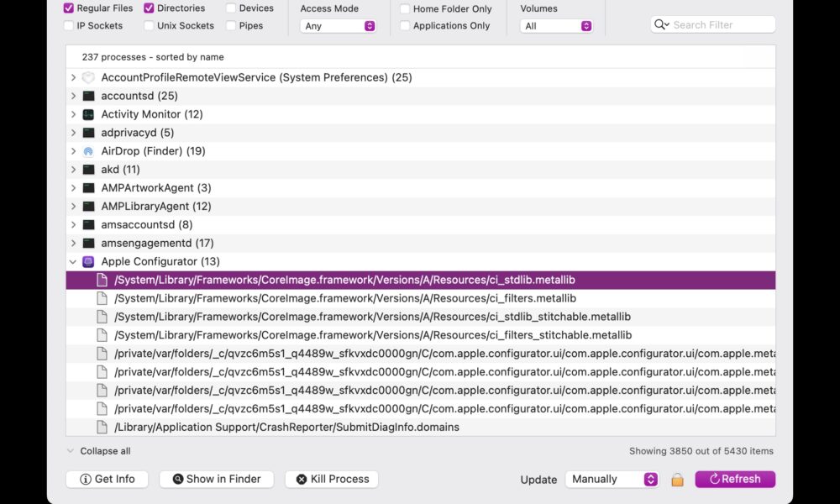Enable the Applications Only checkbox
The height and width of the screenshot is (504, 840).
[x=405, y=26]
